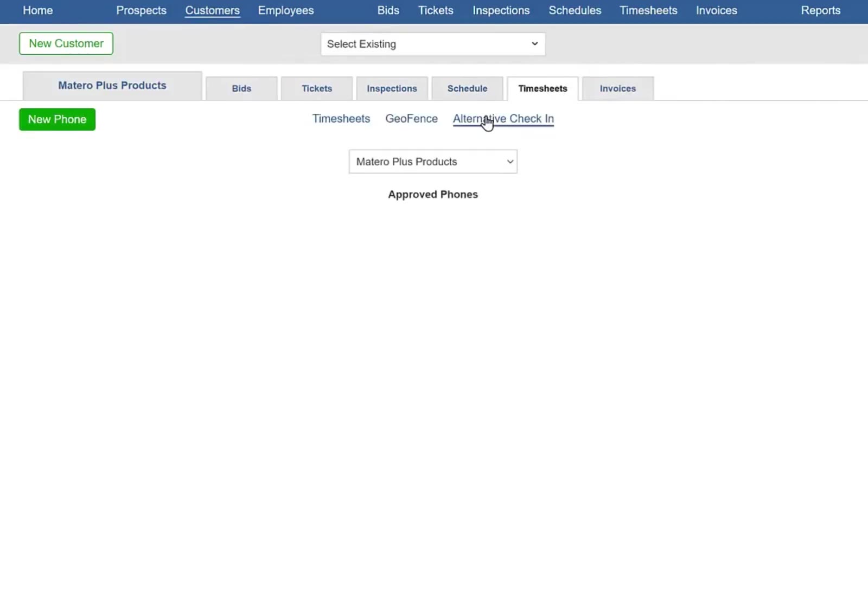The width and height of the screenshot is (868, 603).
Task: Click the green New Phone button
Action: click(57, 119)
